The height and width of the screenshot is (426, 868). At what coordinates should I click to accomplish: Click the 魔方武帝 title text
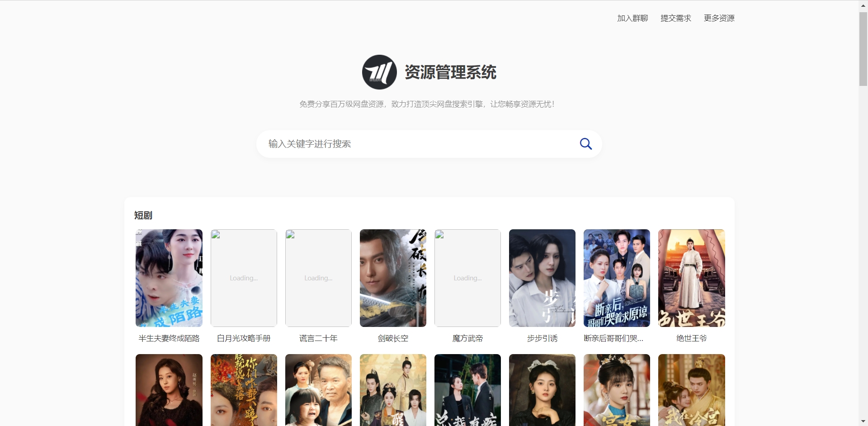click(x=467, y=338)
